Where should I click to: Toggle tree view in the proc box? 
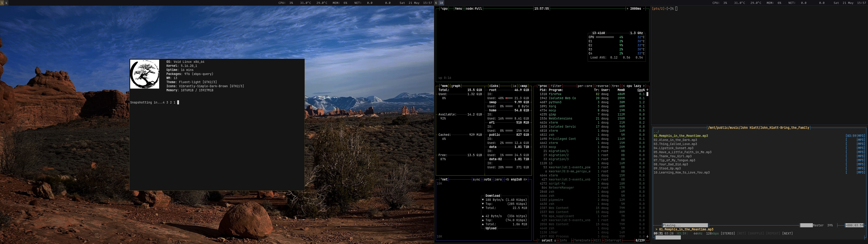tap(616, 86)
